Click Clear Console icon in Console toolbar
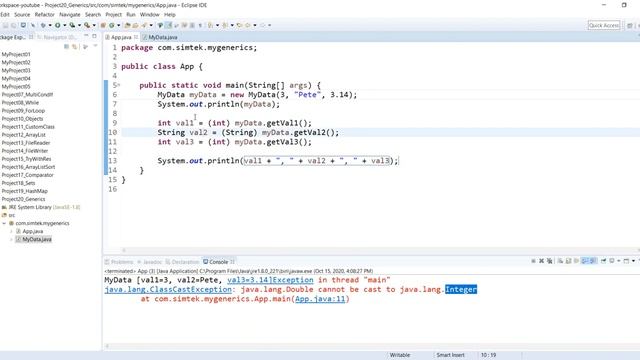The width and height of the screenshot is (640, 360). pyautogui.click(x=560, y=261)
